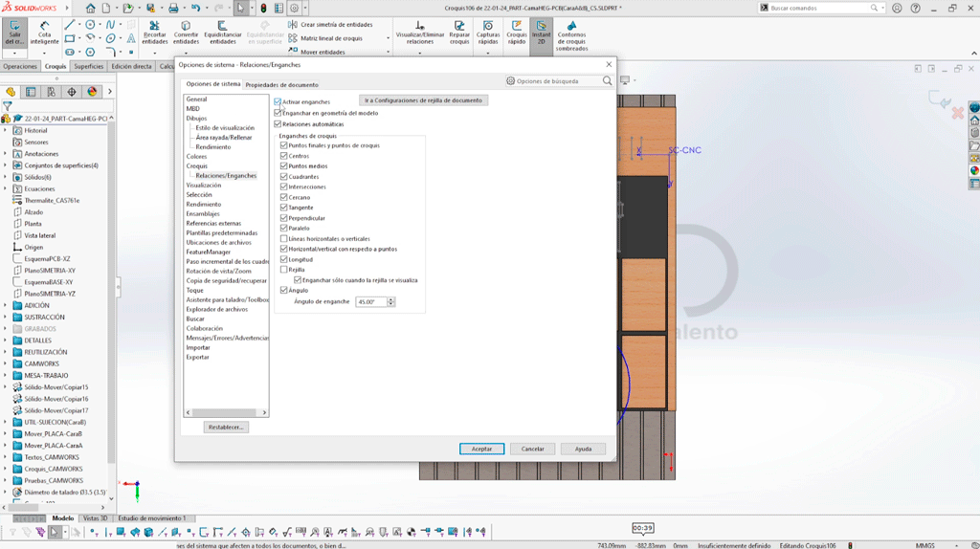Open PropertyManager tab icon

[31, 92]
